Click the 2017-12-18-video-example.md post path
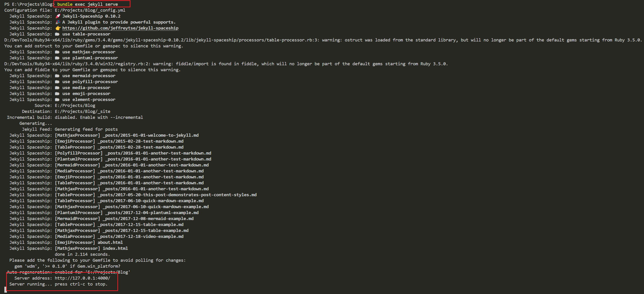This screenshot has height=294, width=644. 141,237
